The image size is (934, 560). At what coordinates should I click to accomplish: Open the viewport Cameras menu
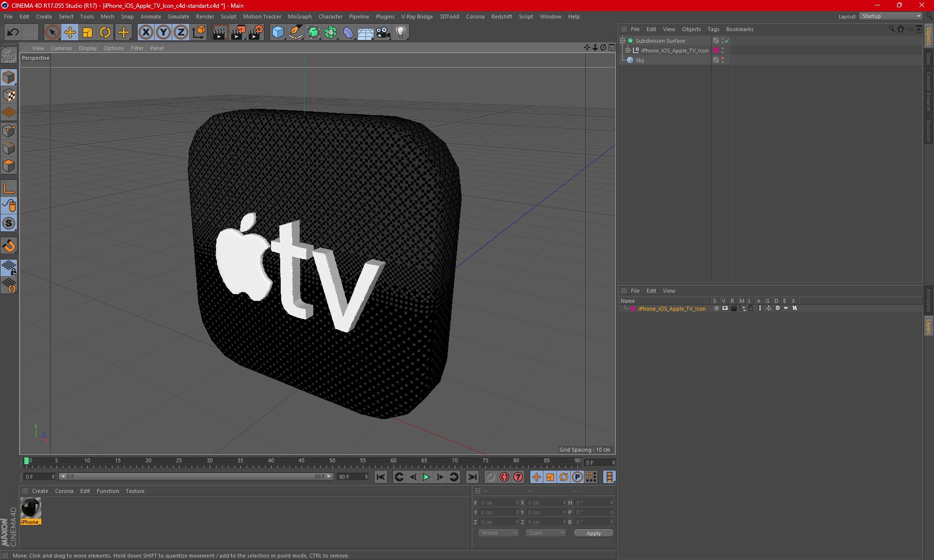tap(61, 48)
